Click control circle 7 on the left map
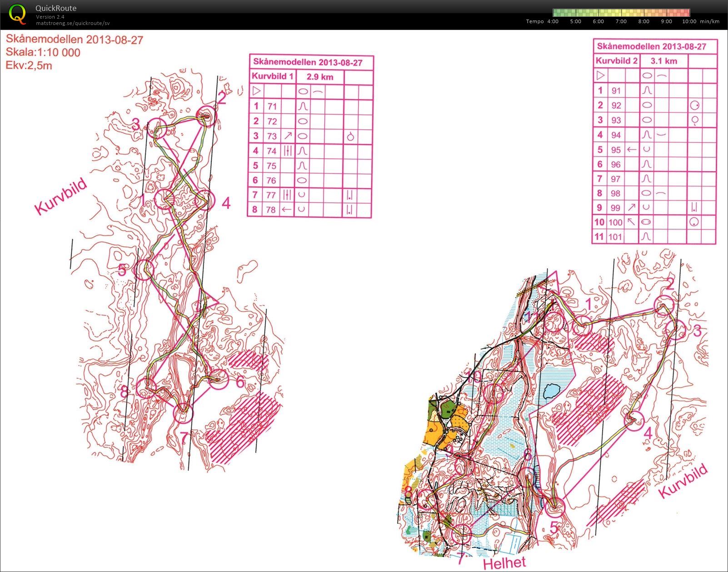 coord(184,412)
